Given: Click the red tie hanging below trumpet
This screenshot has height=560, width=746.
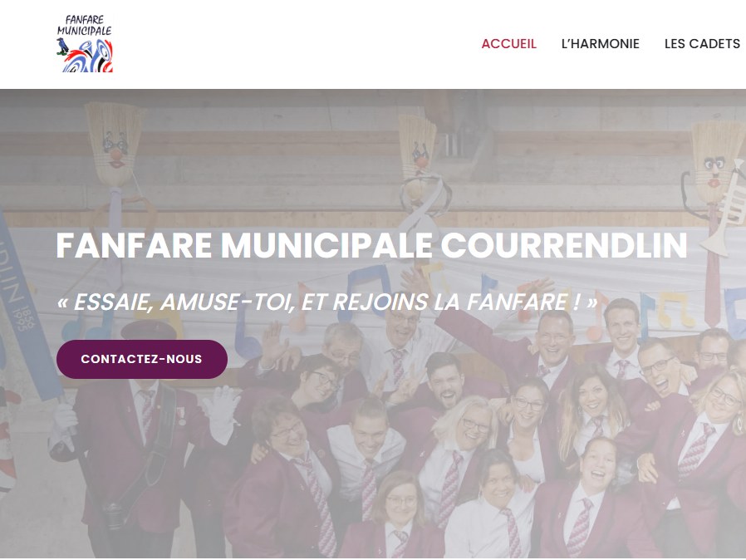Looking at the screenshot, I should [x=711, y=281].
